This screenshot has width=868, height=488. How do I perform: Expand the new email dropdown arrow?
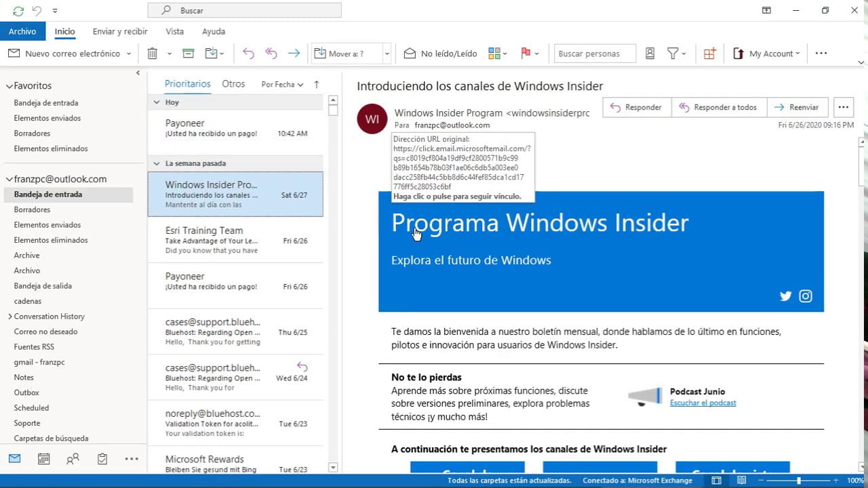pyautogui.click(x=129, y=54)
